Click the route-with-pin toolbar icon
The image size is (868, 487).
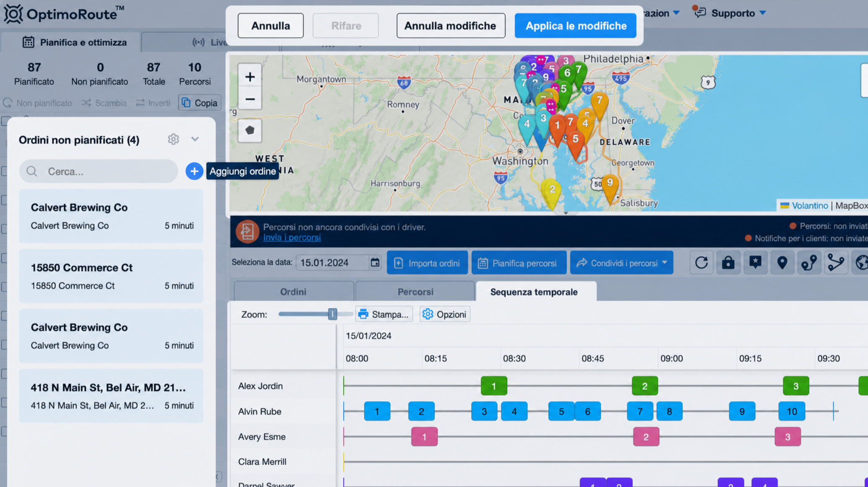(809, 263)
